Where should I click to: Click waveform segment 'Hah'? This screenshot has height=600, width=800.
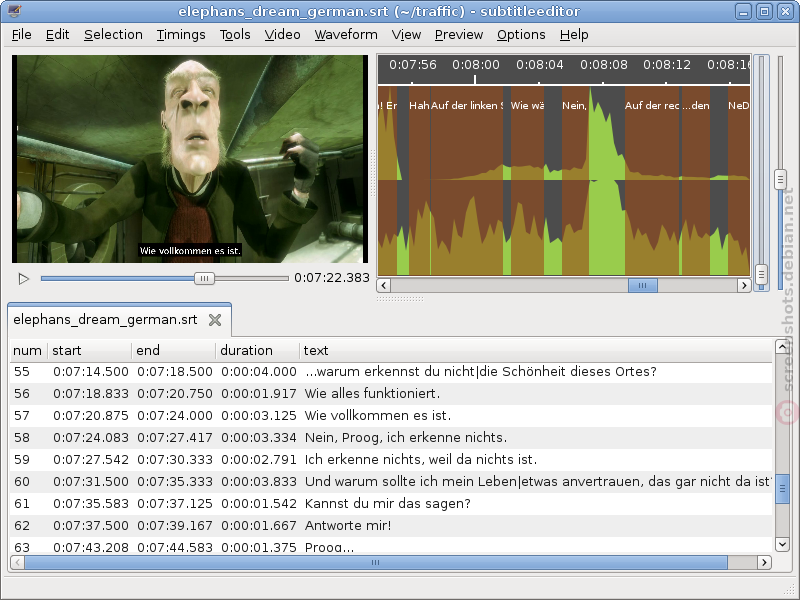[419, 181]
